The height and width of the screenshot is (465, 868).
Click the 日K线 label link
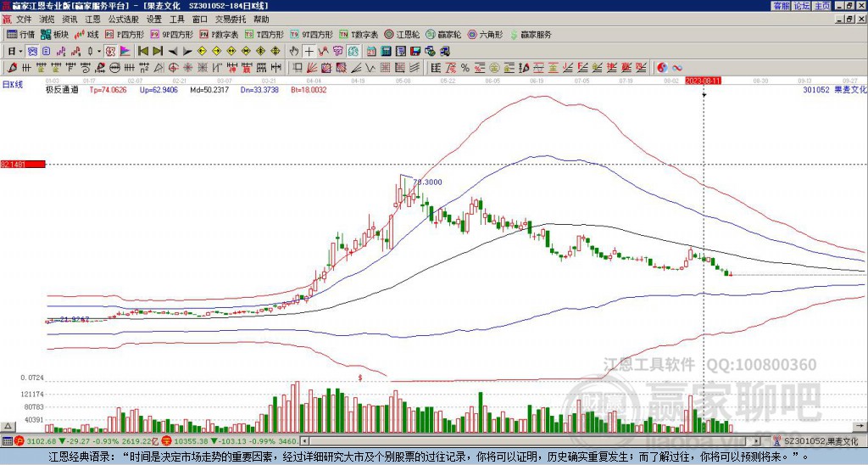pyautogui.click(x=12, y=85)
